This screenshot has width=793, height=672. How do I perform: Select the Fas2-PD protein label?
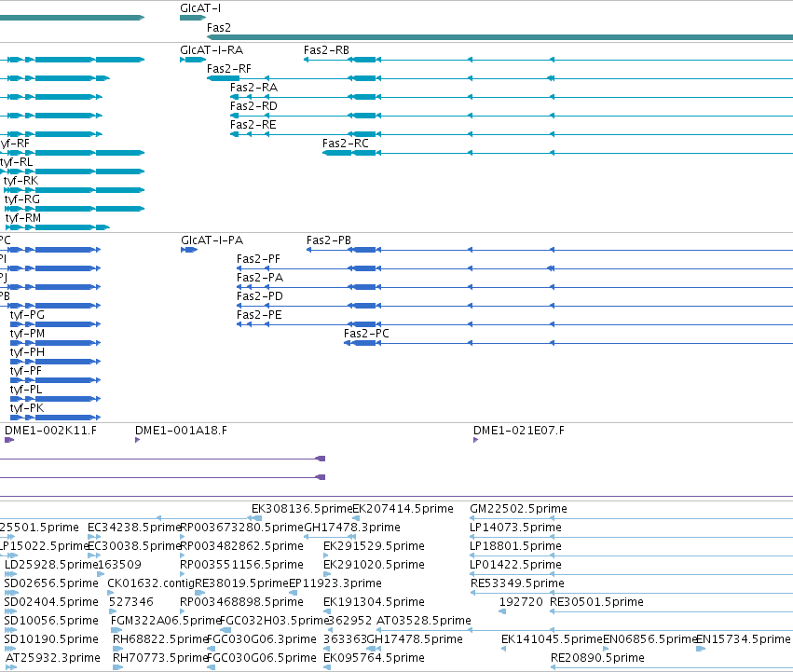coord(260,296)
